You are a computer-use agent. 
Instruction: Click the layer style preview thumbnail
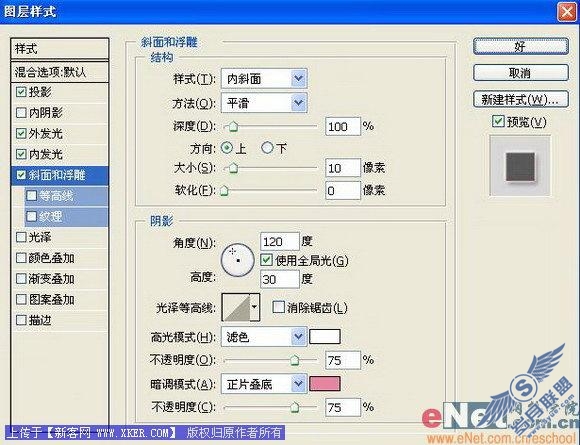(x=520, y=166)
